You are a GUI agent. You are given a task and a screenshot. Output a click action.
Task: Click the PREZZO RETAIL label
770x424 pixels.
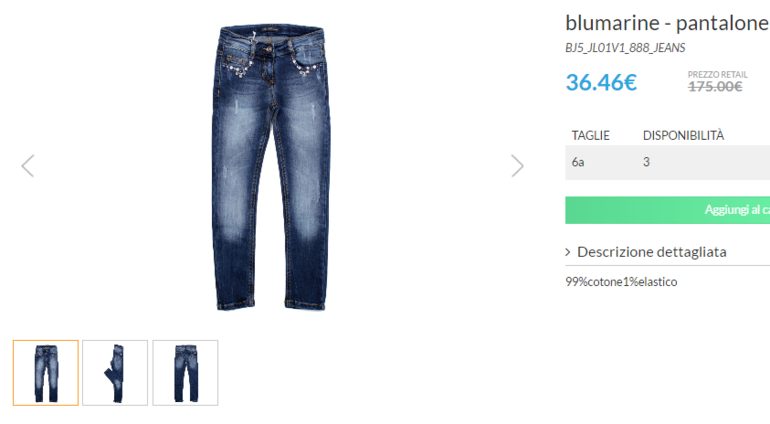coord(717,75)
